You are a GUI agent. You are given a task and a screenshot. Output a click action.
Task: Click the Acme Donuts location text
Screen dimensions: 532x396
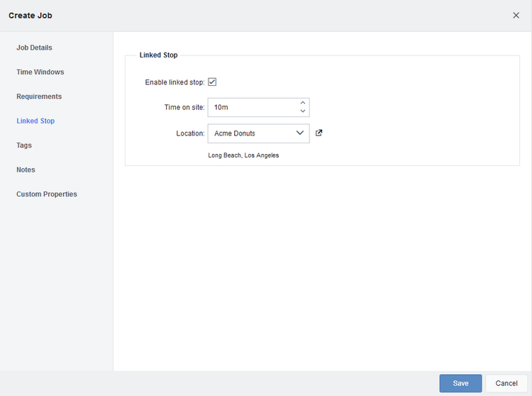tap(235, 133)
